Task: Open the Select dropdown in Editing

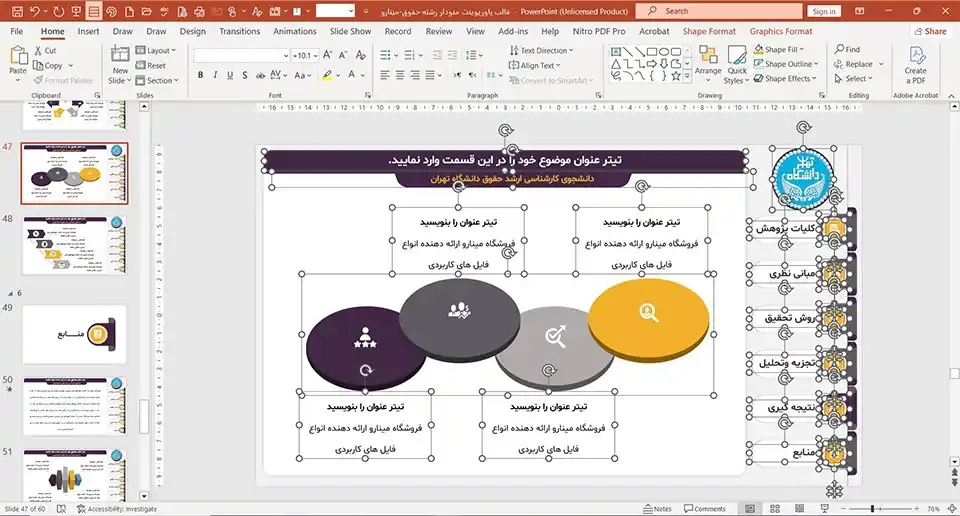Action: (853, 78)
